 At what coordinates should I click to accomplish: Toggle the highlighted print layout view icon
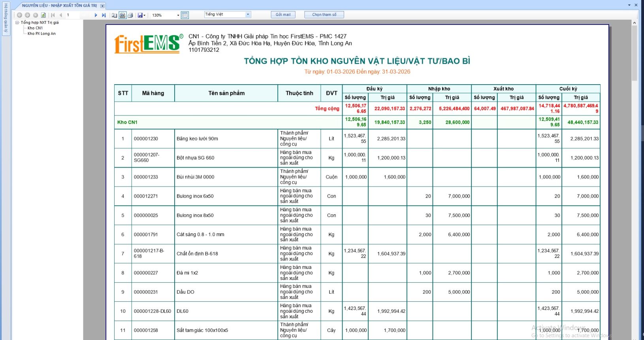pos(122,15)
